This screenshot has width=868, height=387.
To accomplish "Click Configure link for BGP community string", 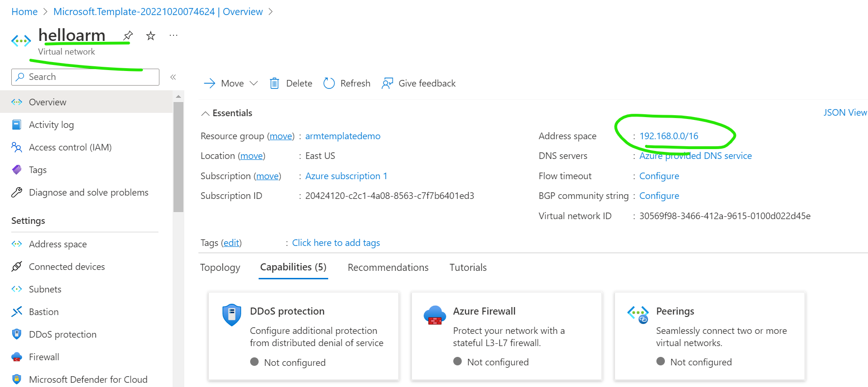I will coord(659,196).
